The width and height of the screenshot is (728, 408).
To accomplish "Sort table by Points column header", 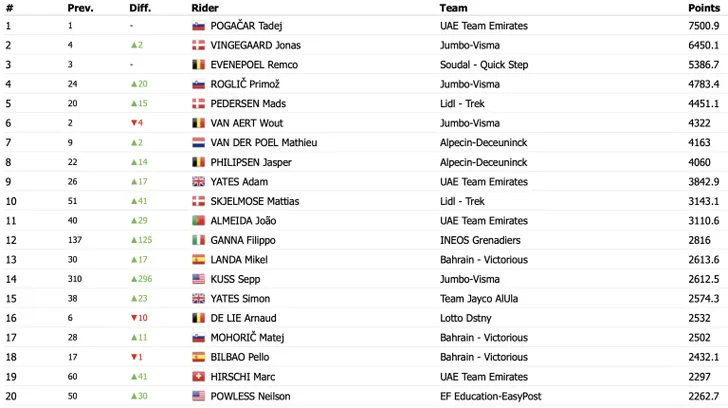I will pos(703,7).
